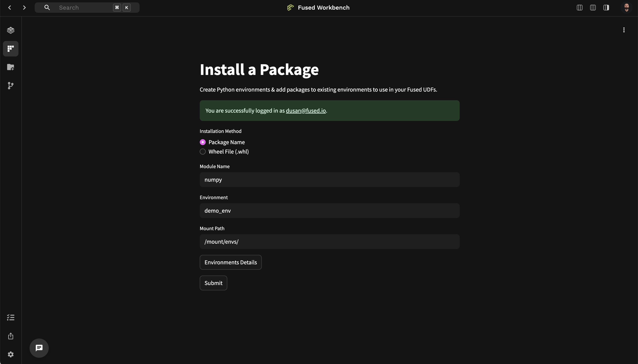Click the Mount Path label

coord(212,229)
